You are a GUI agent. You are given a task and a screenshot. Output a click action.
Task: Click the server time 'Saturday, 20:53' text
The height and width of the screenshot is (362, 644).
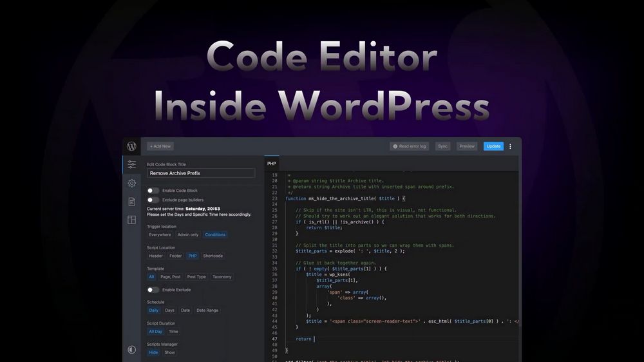pos(202,209)
